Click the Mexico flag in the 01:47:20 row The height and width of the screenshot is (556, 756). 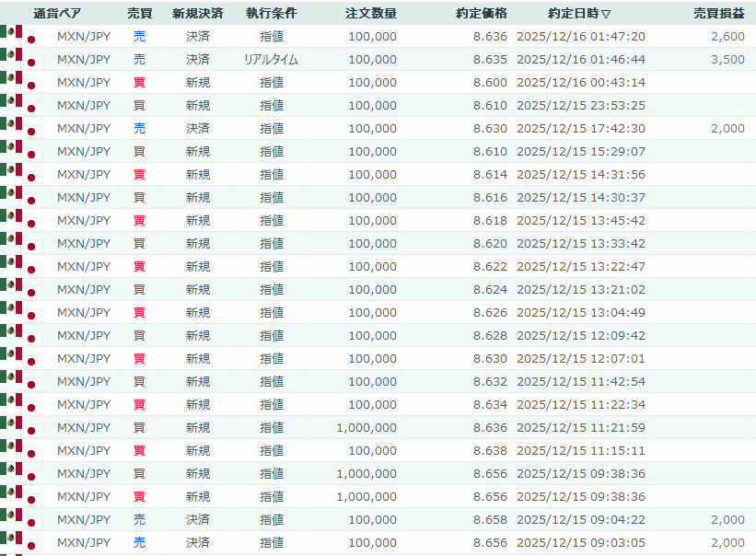click(x=12, y=32)
